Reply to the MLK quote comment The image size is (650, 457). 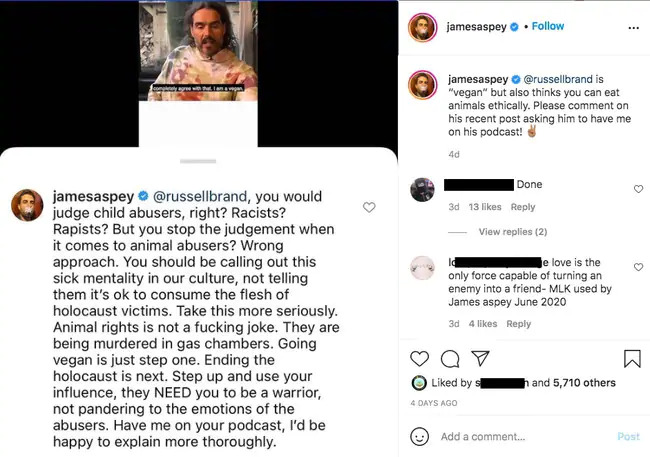(518, 324)
